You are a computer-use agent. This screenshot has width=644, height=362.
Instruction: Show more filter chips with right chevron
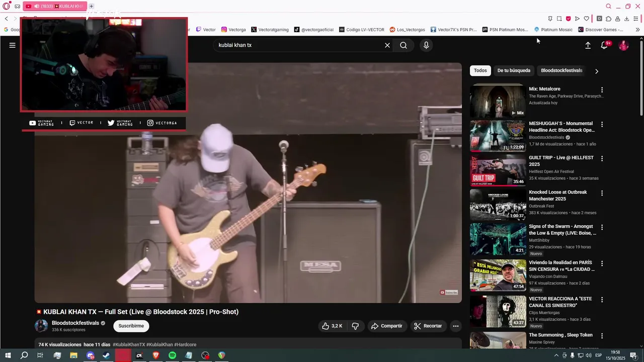coord(597,71)
